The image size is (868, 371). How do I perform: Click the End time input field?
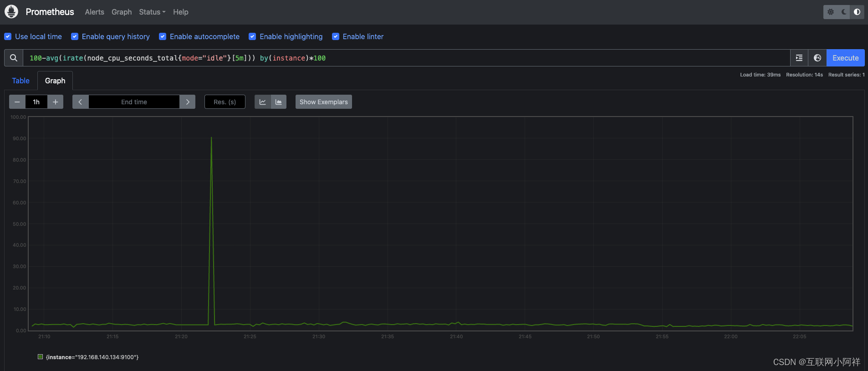[134, 102]
